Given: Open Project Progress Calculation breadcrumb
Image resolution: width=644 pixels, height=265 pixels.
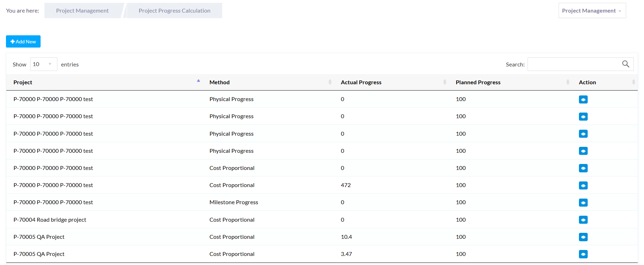Looking at the screenshot, I should click(175, 10).
